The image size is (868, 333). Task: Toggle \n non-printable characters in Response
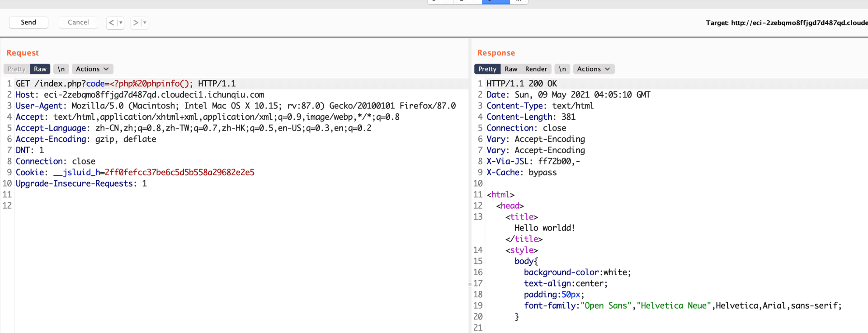click(x=562, y=69)
